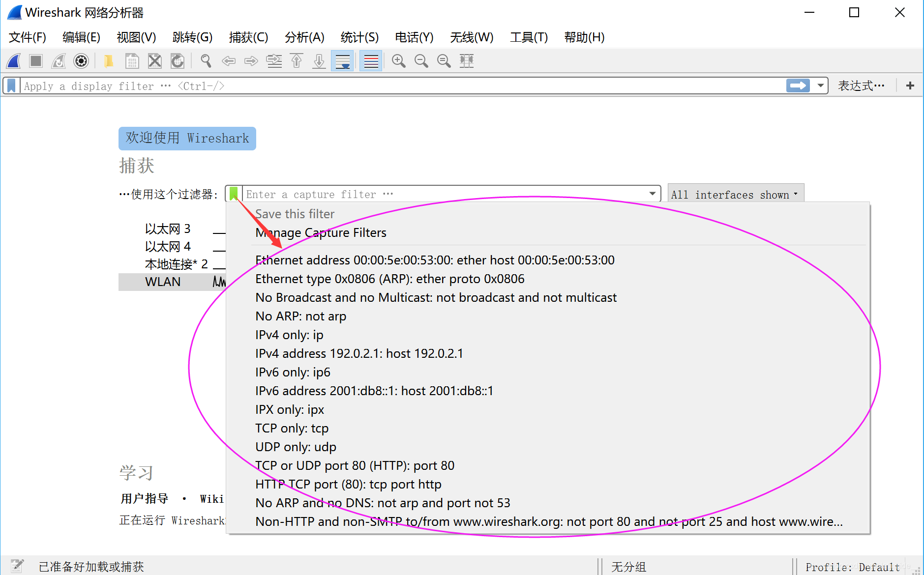Click the save capture file icon
This screenshot has width=924, height=575.
(132, 61)
